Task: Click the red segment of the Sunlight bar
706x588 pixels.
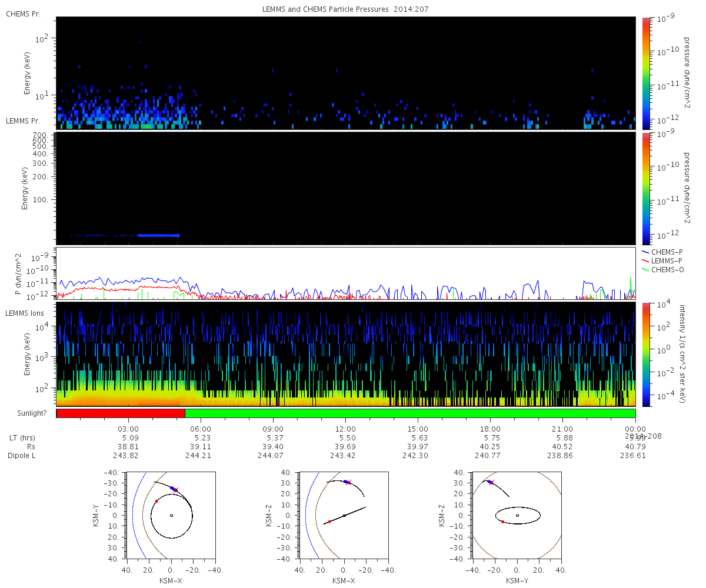Action: (121, 413)
